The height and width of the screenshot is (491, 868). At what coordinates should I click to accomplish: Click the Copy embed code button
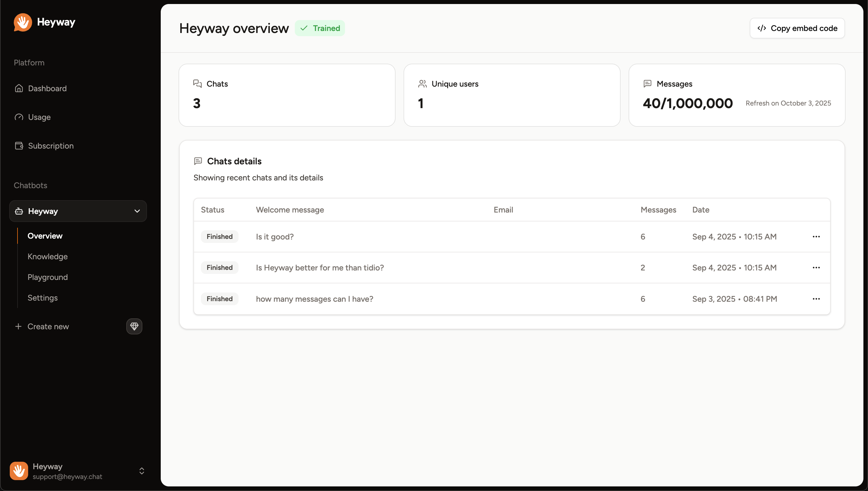point(797,28)
